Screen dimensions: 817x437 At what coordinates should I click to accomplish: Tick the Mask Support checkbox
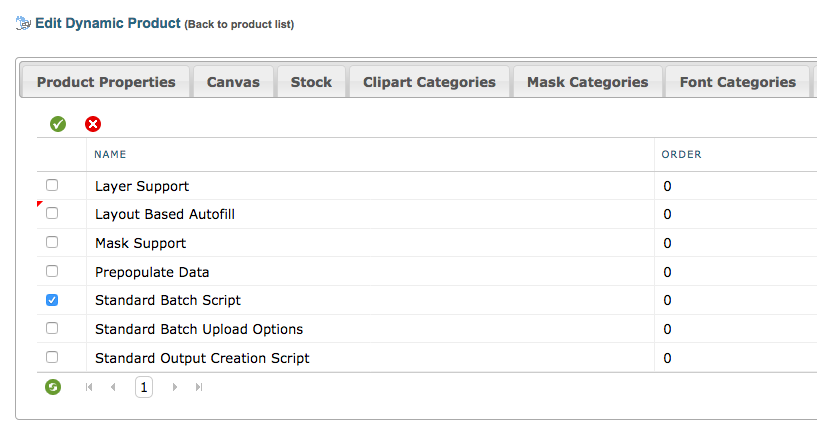pos(52,243)
